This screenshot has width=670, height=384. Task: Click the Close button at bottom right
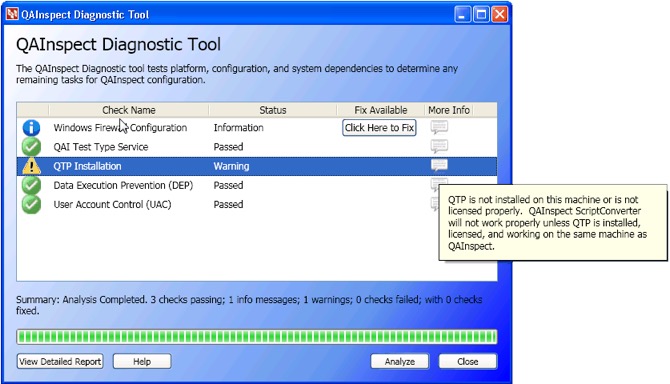tap(467, 361)
